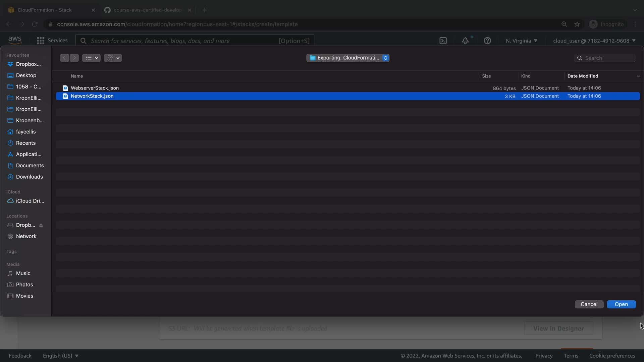Bookmark the page with the star icon
Screen dimensions: 644x362
tap(577, 24)
